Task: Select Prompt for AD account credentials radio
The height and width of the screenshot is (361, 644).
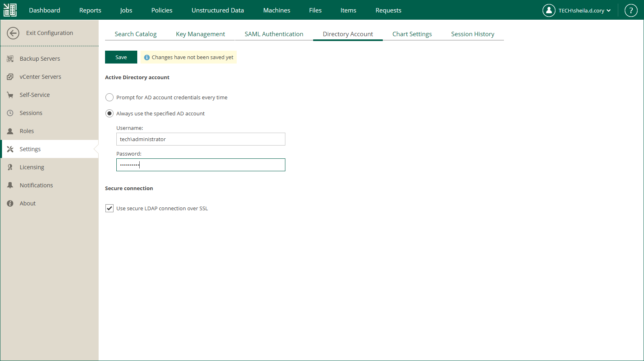Action: [x=109, y=97]
